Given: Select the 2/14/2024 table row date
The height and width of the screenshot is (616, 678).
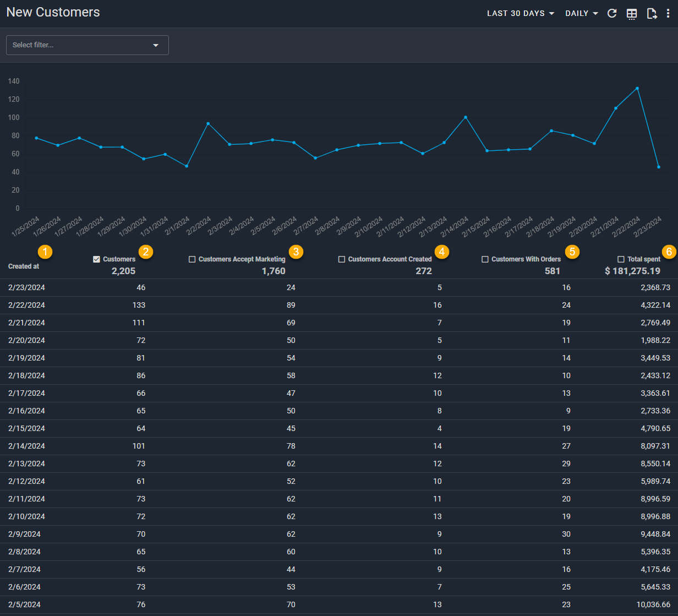Looking at the screenshot, I should 26,446.
